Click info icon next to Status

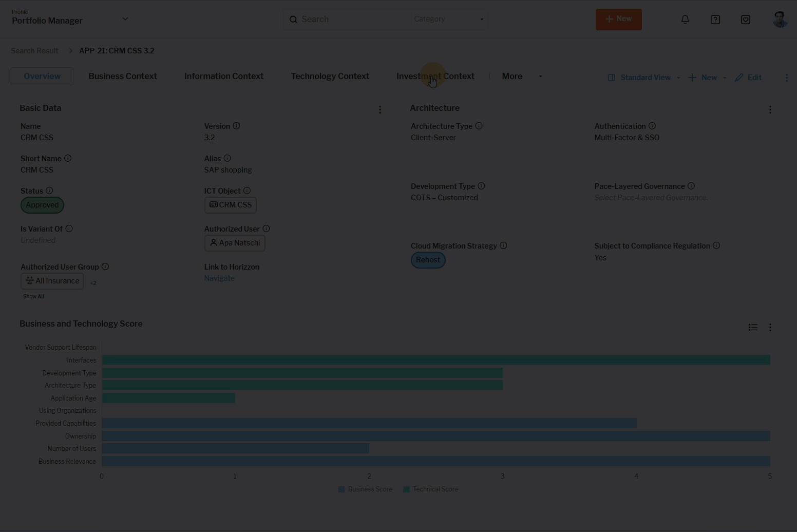coord(49,191)
